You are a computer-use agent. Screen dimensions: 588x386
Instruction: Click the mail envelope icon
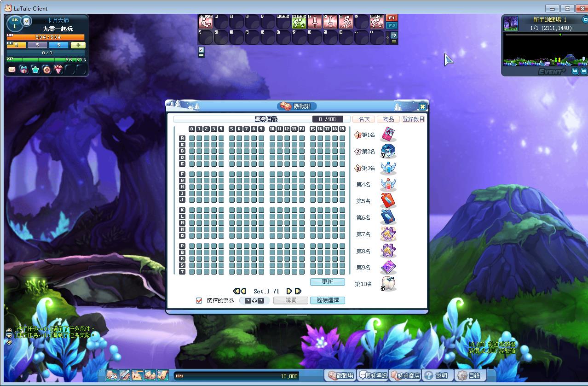coord(12,70)
